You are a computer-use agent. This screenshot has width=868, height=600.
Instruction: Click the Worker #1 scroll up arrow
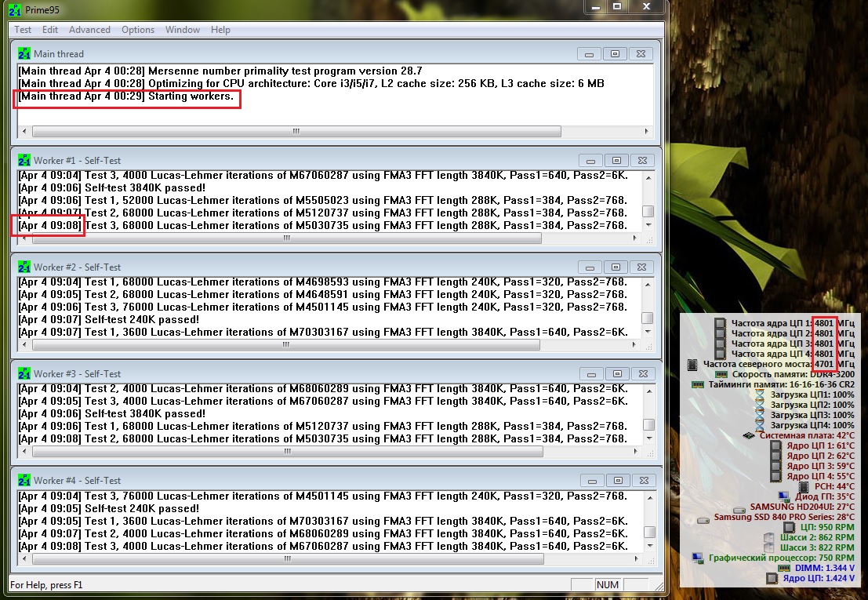point(648,177)
